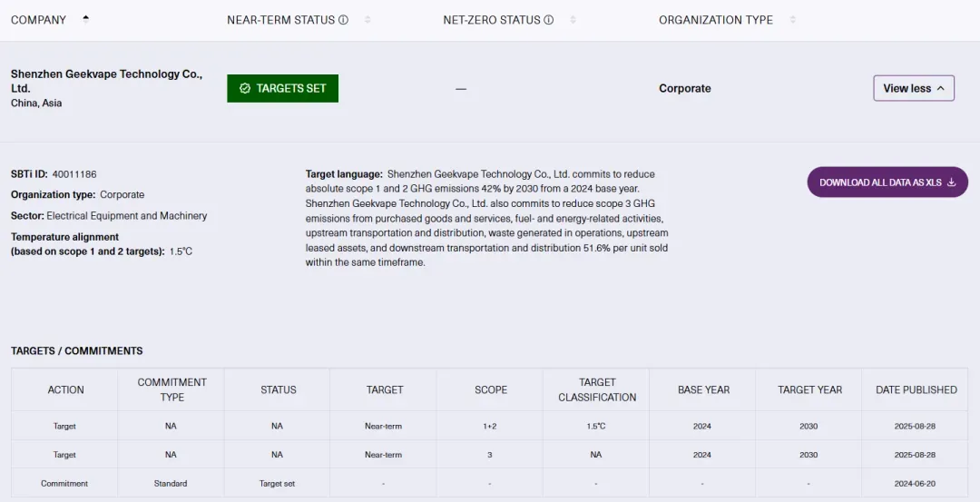Click the Action header in the targets table
Viewport: 980px width, 502px height.
click(x=65, y=389)
